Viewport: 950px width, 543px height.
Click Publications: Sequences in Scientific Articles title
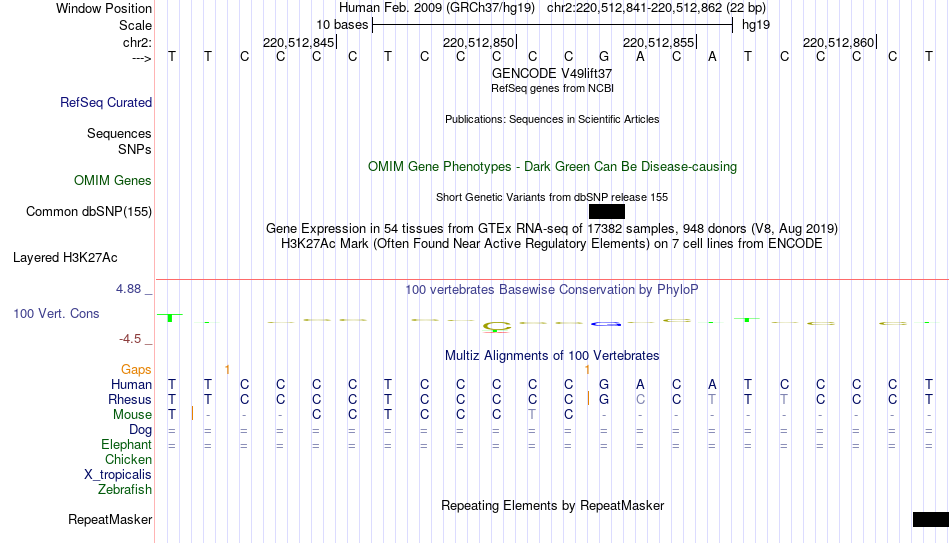[x=552, y=119]
